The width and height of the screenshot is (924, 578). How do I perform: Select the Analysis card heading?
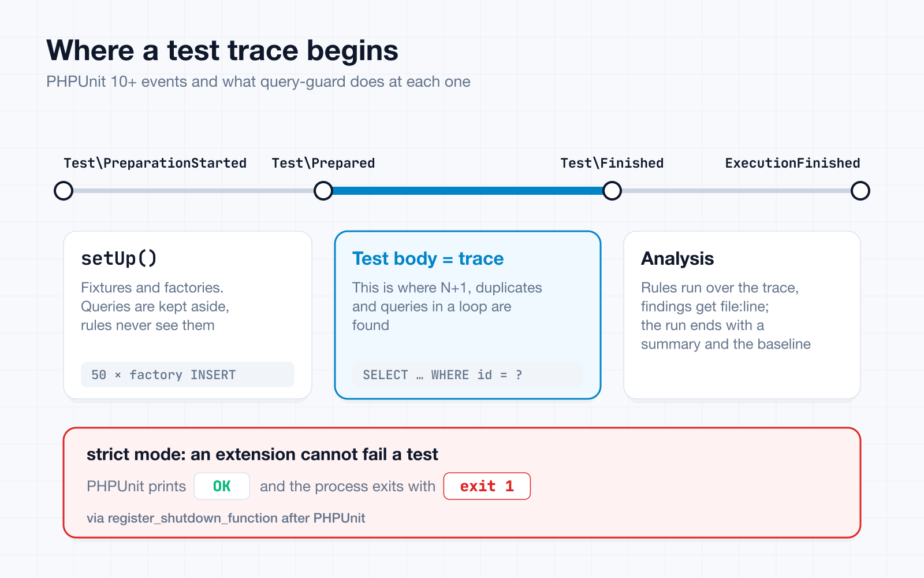coord(677,258)
